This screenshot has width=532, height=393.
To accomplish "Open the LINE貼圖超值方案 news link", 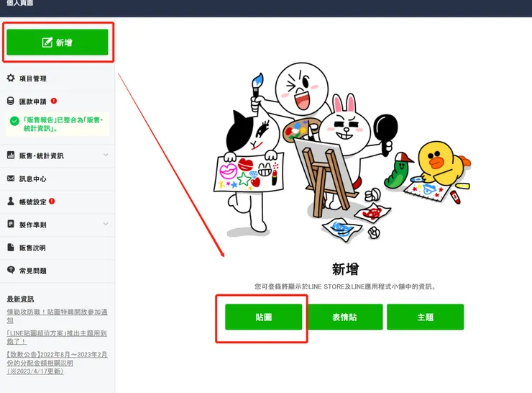I will point(57,338).
